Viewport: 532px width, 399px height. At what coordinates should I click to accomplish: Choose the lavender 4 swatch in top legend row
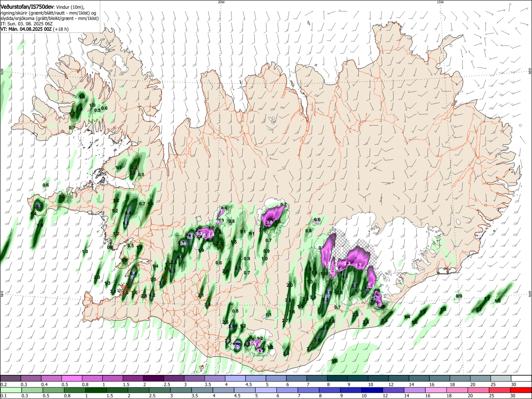click(x=234, y=379)
